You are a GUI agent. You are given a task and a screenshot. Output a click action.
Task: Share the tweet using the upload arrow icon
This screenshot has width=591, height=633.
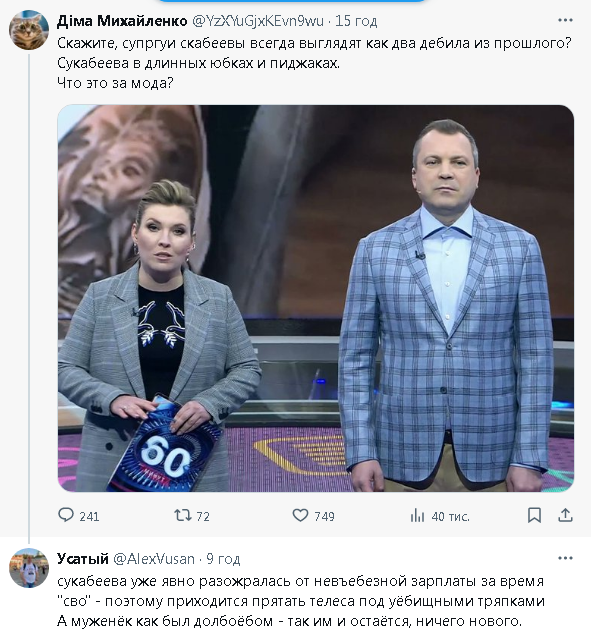click(565, 515)
